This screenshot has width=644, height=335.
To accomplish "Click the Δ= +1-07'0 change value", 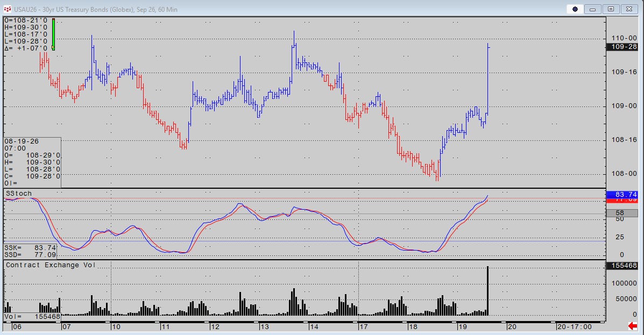I will tap(26, 48).
